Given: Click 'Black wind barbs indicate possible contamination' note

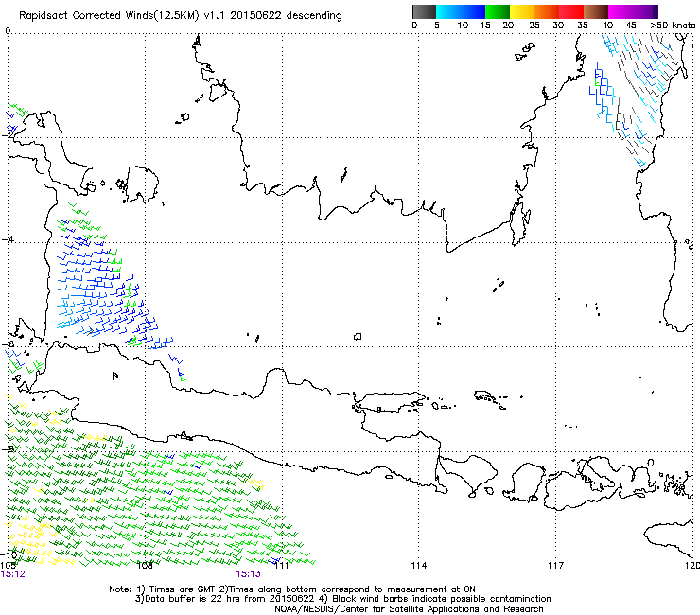Looking at the screenshot, I should tap(442, 599).
